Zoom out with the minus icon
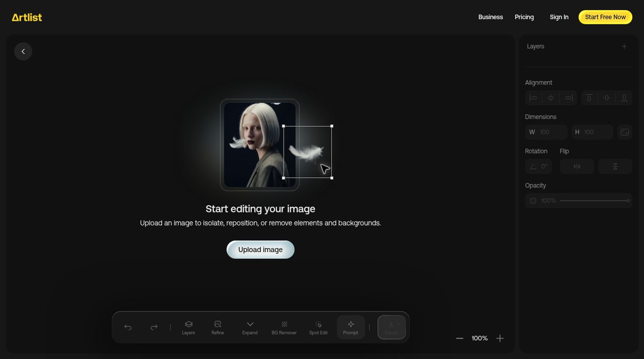The width and height of the screenshot is (644, 359). tap(459, 338)
